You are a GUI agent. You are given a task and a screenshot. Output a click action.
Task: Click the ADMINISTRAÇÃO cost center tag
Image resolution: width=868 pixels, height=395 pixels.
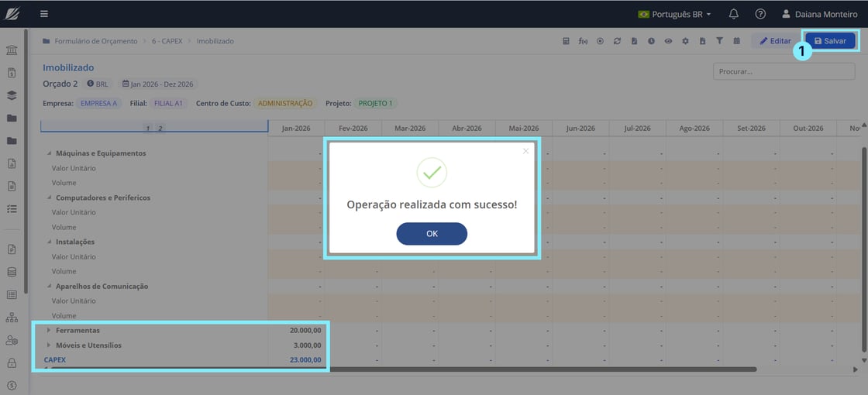[x=285, y=104]
